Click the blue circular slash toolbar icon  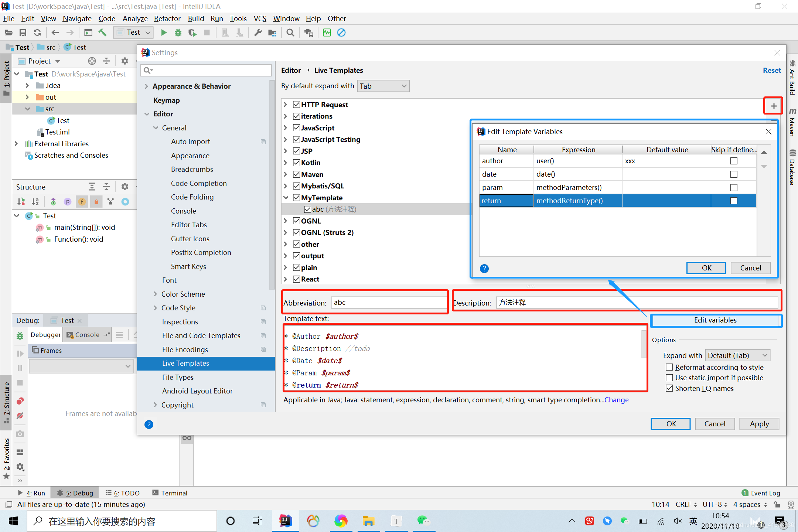[x=341, y=33]
